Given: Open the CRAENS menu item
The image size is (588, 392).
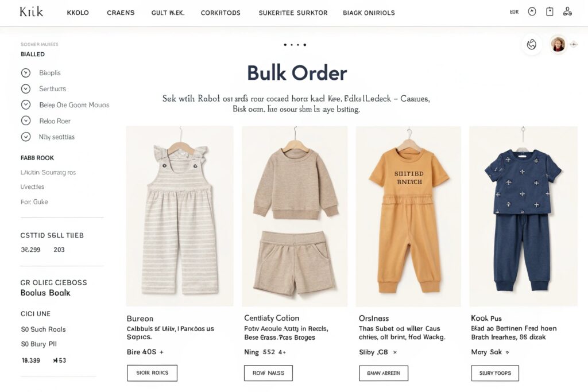Looking at the screenshot, I should 121,13.
